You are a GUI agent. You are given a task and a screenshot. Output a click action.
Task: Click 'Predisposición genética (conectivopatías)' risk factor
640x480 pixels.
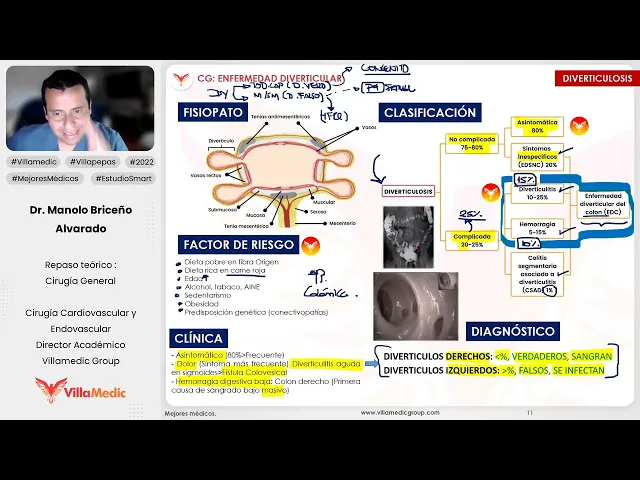coord(256,312)
